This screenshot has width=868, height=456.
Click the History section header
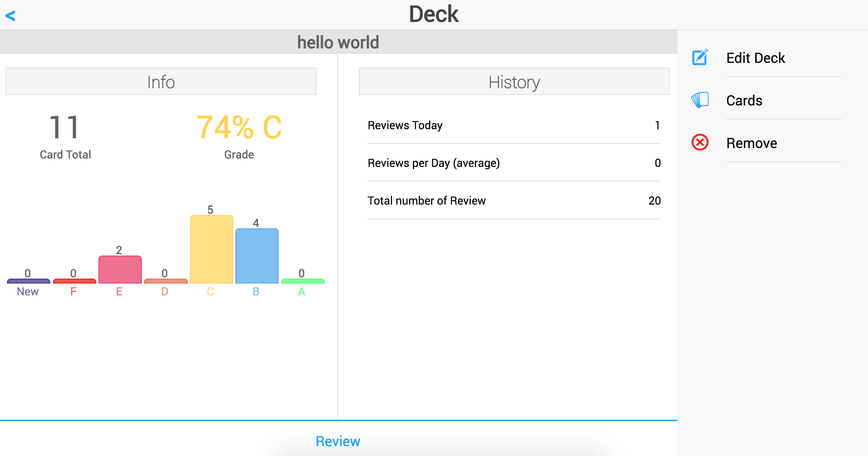514,82
